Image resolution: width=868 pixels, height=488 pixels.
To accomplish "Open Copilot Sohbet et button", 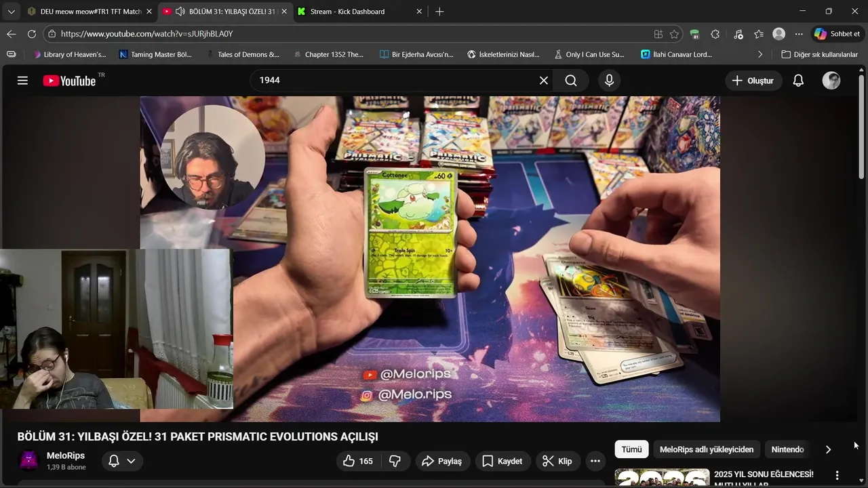I will (x=837, y=34).
